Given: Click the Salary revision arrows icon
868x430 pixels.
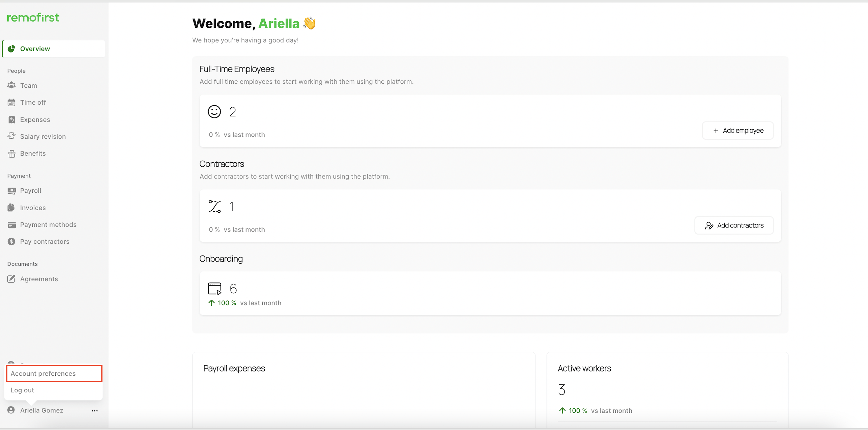Looking at the screenshot, I should [11, 136].
